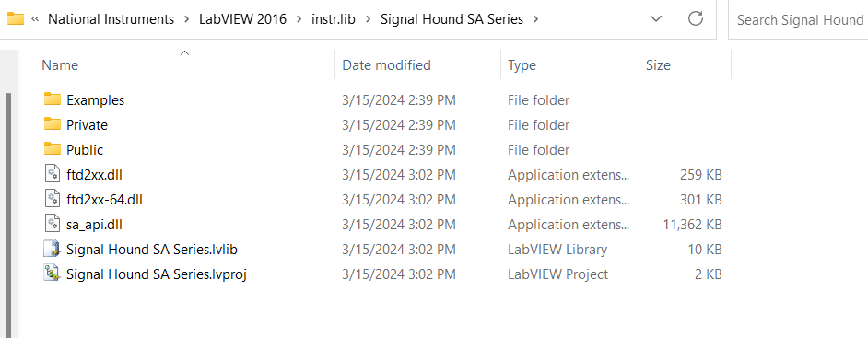The height and width of the screenshot is (338, 868).
Task: Go to National Instruments in breadcrumb
Action: pos(111,19)
